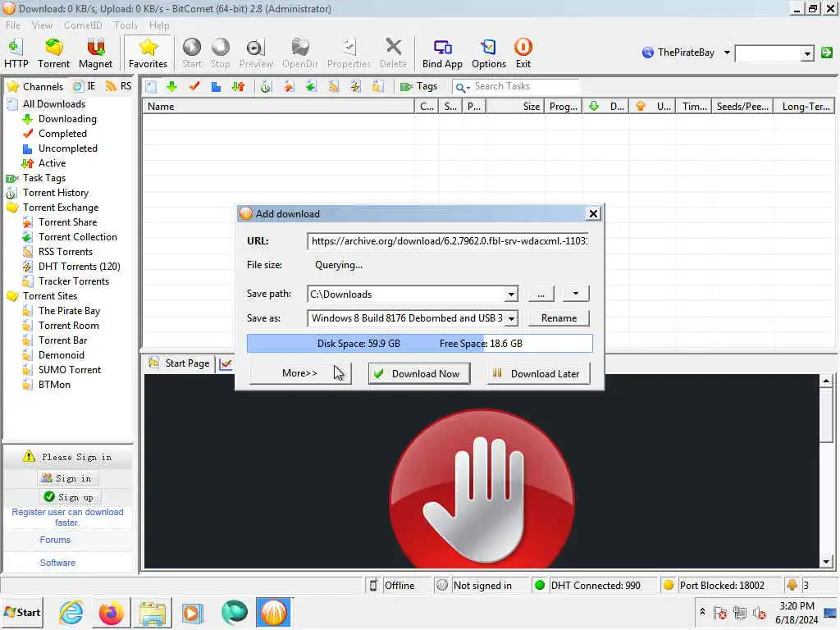Viewport: 840px width, 630px height.
Task: Click the More>> button in dialog
Action: click(x=299, y=373)
